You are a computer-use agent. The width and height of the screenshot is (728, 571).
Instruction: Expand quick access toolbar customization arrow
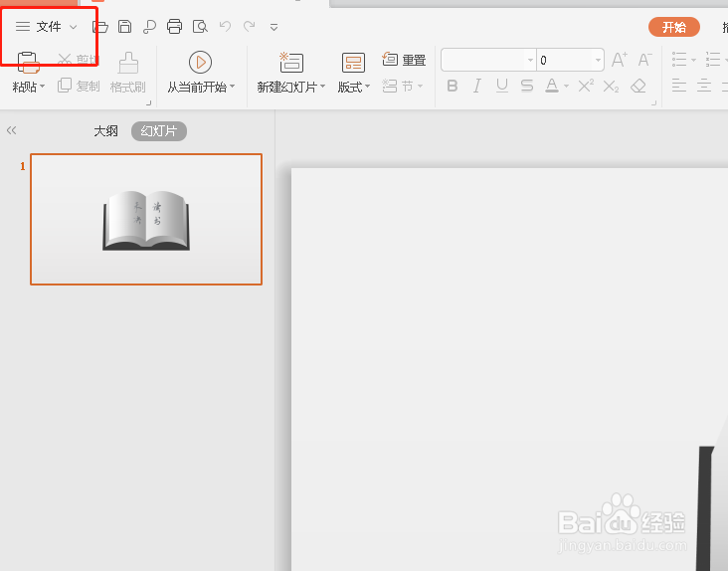(x=273, y=28)
